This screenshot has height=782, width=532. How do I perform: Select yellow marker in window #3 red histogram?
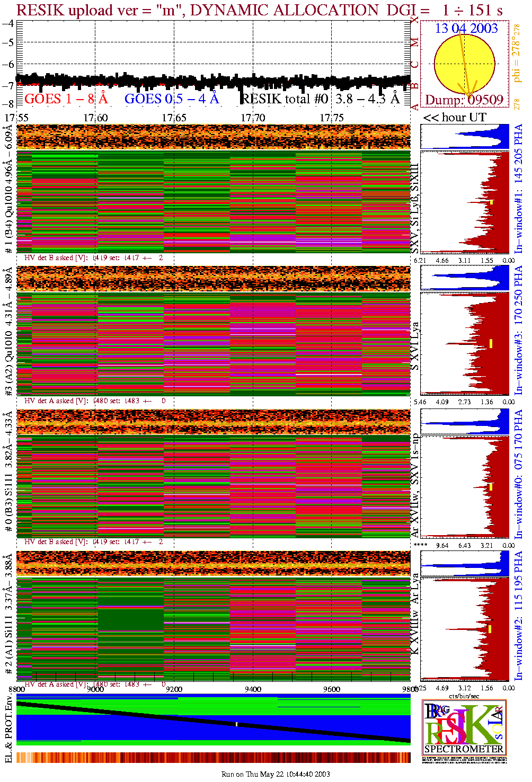491,343
